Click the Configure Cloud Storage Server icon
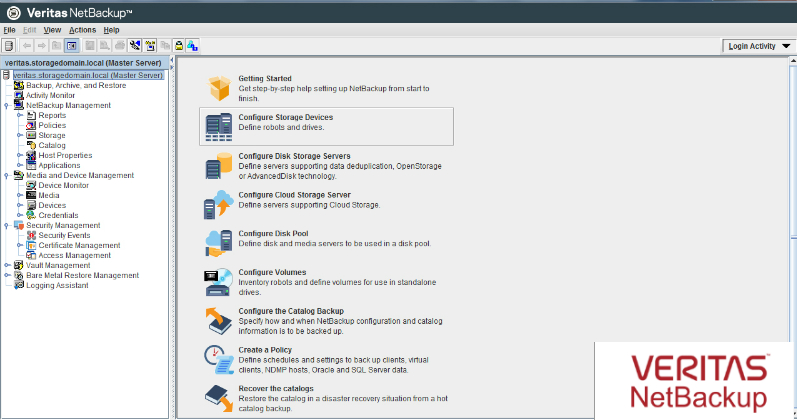This screenshot has width=797, height=420. pos(218,205)
